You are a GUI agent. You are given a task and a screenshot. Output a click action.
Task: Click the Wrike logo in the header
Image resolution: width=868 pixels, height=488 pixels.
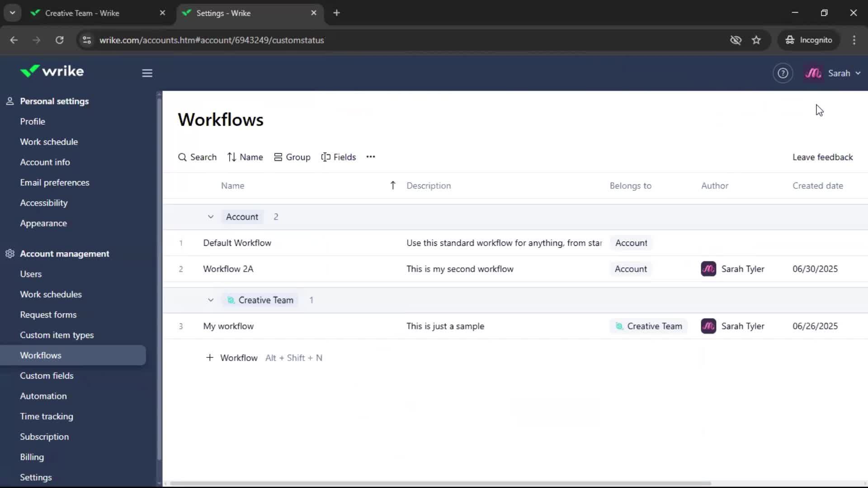[52, 71]
